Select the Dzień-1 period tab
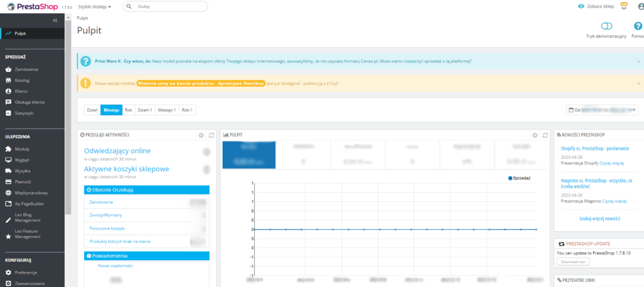This screenshot has width=644, height=287. [145, 110]
